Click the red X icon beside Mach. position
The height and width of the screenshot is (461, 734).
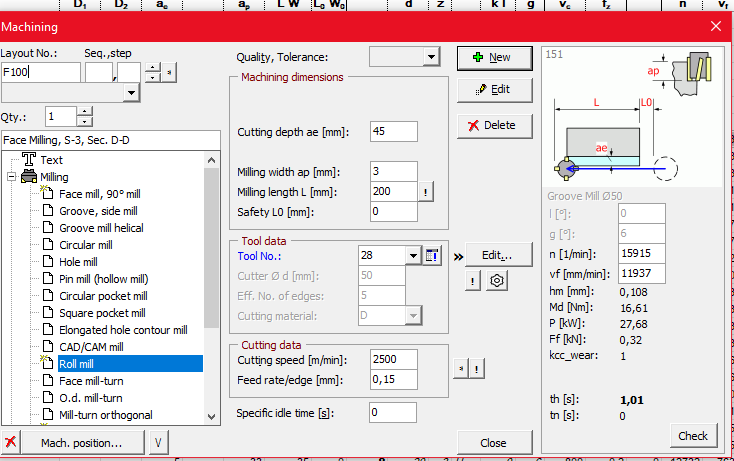tap(10, 443)
